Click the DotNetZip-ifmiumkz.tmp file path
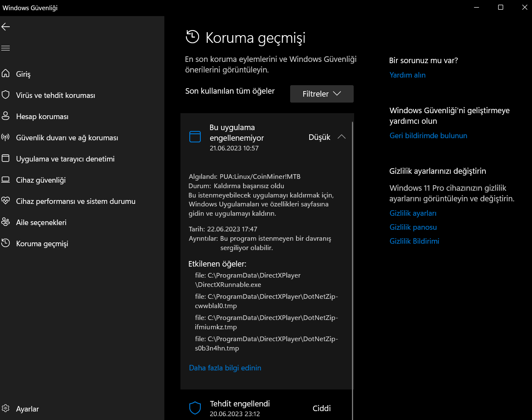Image resolution: width=532 pixels, height=420 pixels. tap(266, 322)
